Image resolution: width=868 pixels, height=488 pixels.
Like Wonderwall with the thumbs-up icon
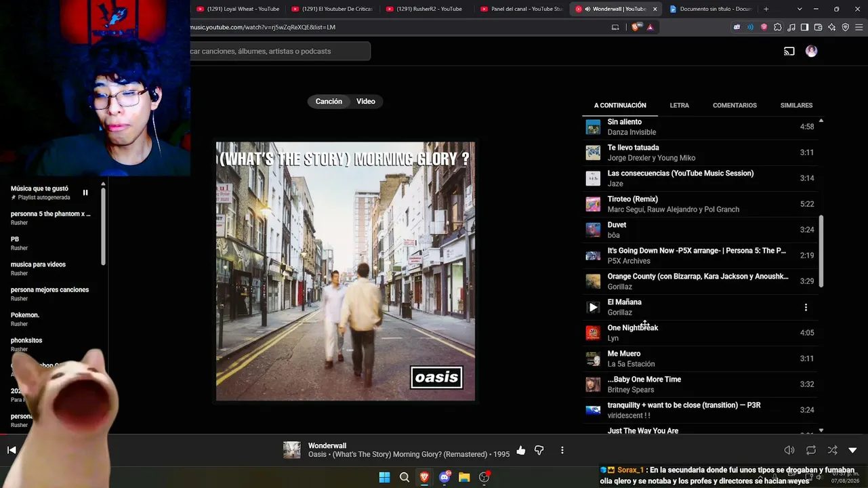520,450
